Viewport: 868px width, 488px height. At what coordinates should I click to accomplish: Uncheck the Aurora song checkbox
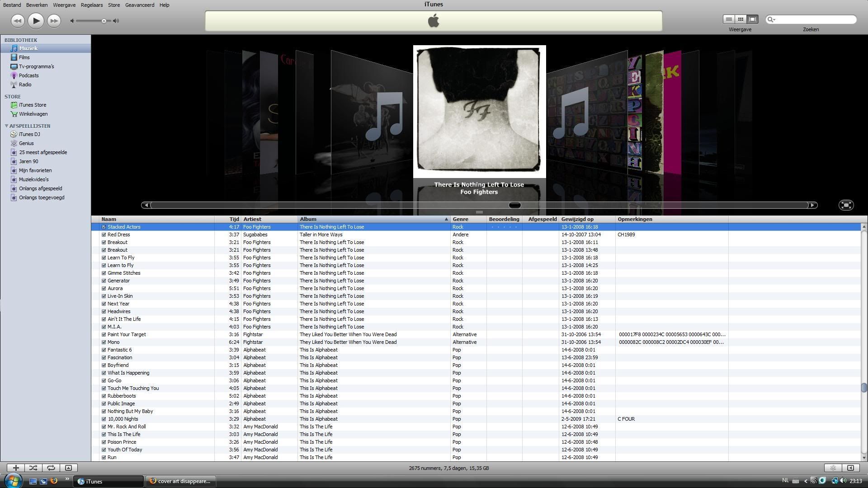104,289
